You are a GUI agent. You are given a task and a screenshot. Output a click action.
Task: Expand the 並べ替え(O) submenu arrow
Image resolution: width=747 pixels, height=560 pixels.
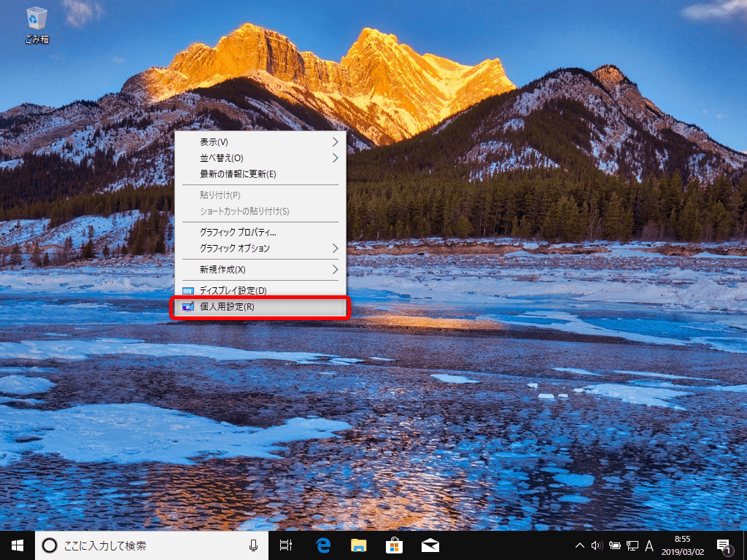[x=336, y=158]
